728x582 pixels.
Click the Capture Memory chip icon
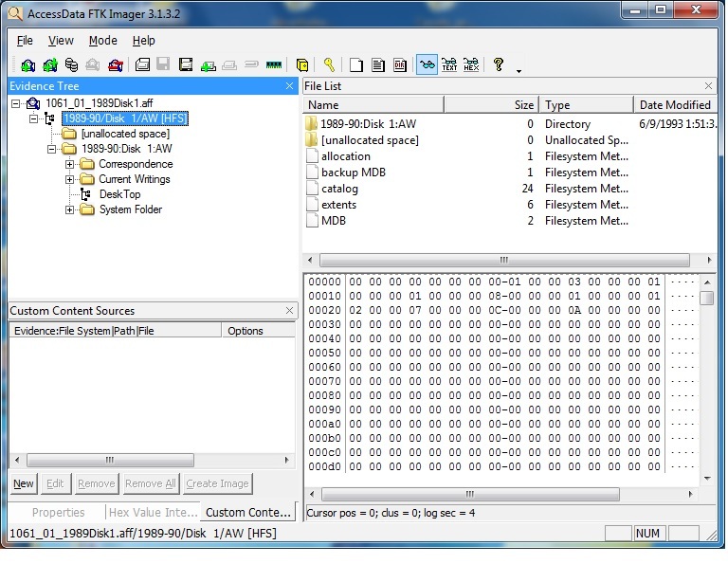[x=274, y=65]
